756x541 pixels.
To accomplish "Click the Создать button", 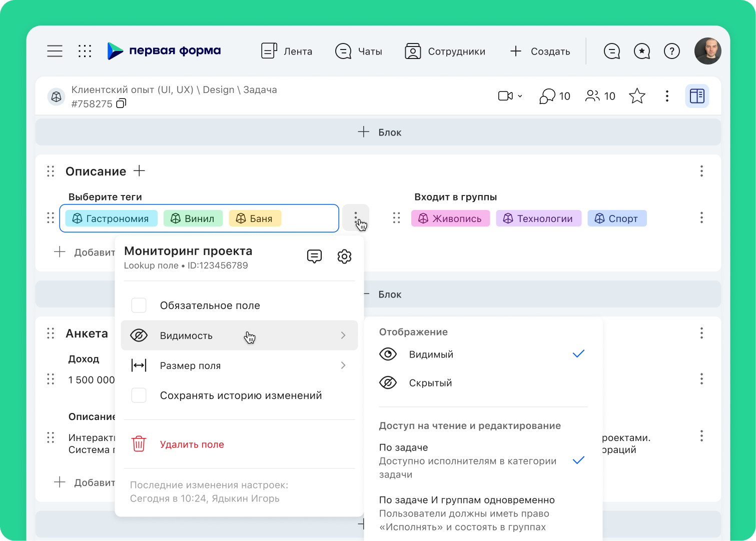I will (540, 51).
